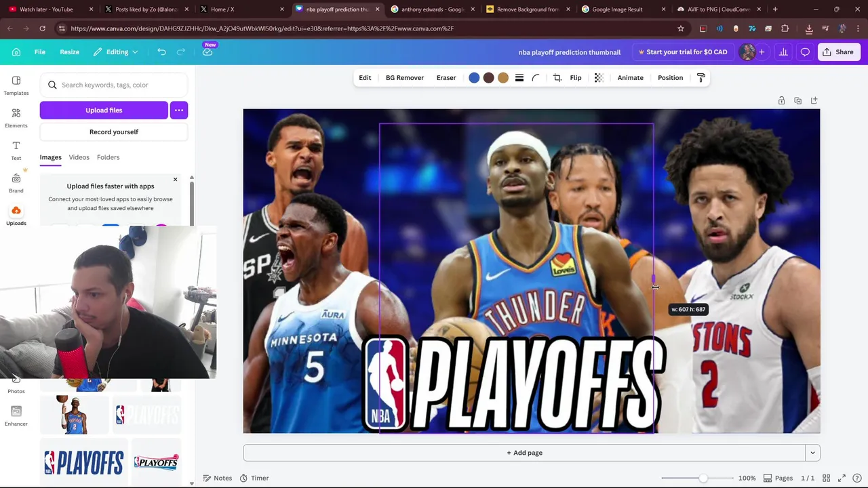Open the Notes panel
The image size is (868, 488).
[x=217, y=479]
